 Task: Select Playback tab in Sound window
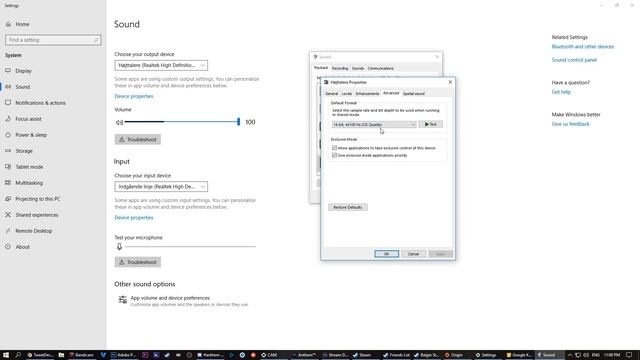pyautogui.click(x=321, y=68)
